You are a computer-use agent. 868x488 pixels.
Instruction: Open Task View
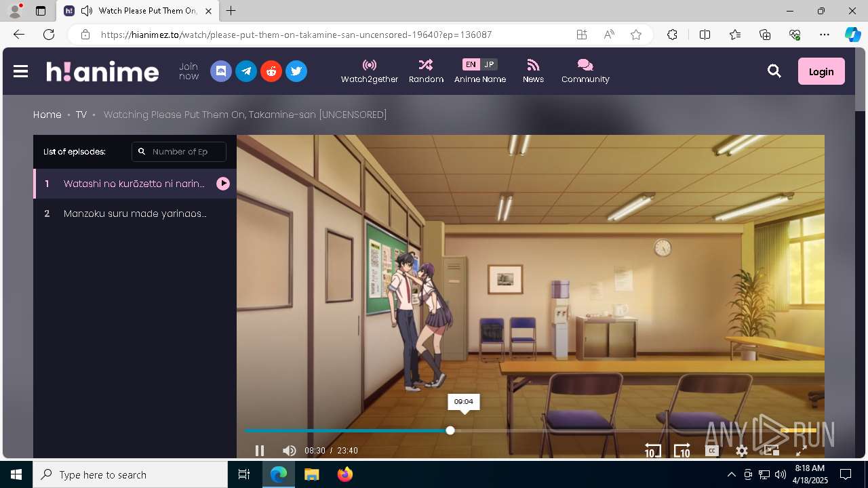(244, 474)
